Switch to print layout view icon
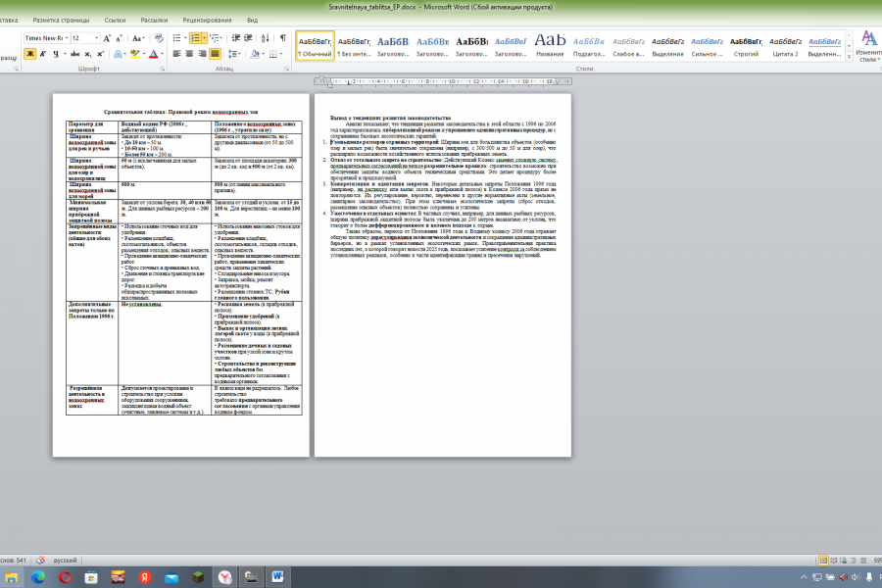The width and height of the screenshot is (882, 588). [823, 561]
